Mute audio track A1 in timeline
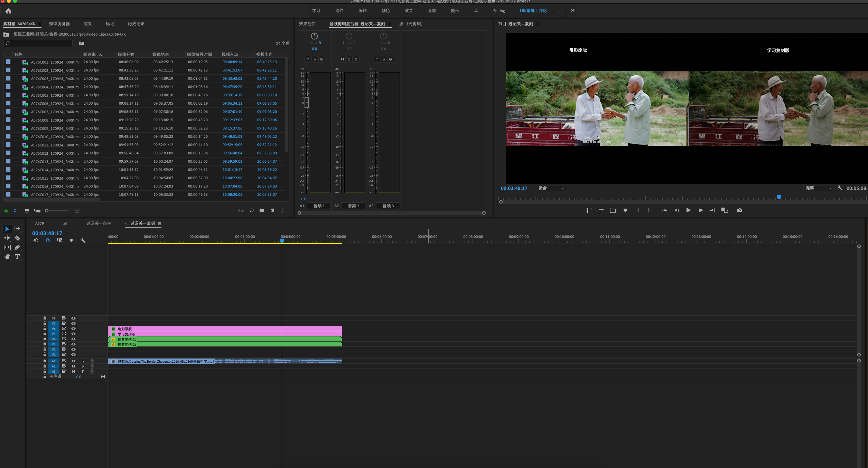Image resolution: width=868 pixels, height=468 pixels. pyautogui.click(x=73, y=361)
